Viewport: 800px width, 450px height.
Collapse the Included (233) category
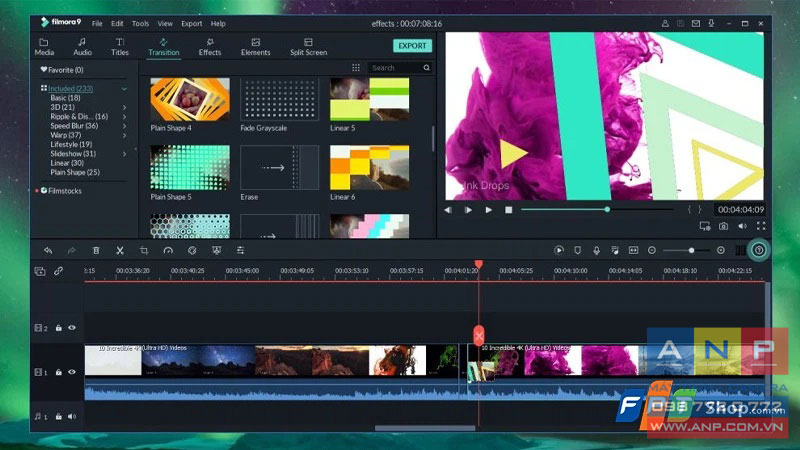124,89
